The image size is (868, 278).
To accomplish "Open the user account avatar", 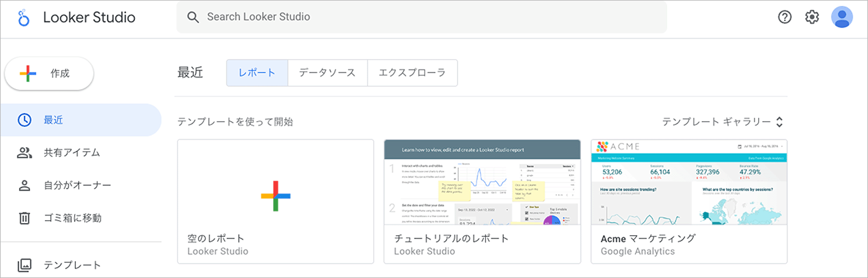I will coord(842,17).
